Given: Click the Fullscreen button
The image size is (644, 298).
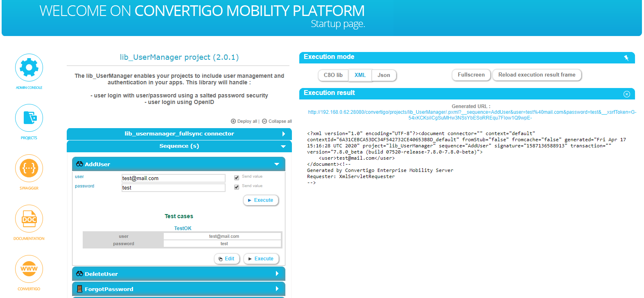Looking at the screenshot, I should tap(471, 75).
